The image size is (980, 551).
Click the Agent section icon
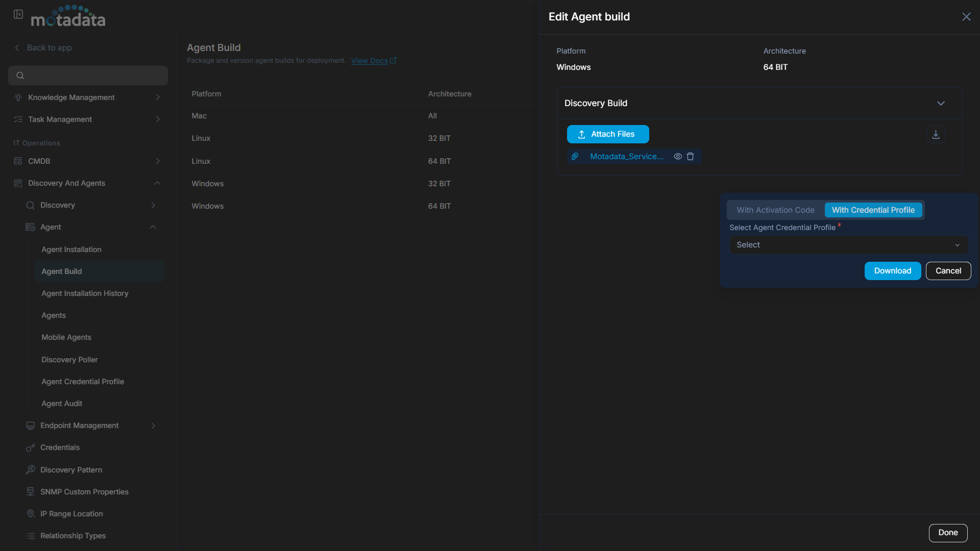click(x=31, y=227)
